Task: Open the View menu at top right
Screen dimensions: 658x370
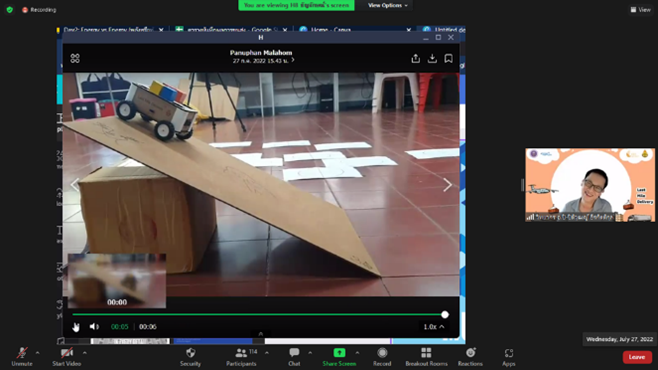Action: pyautogui.click(x=641, y=10)
